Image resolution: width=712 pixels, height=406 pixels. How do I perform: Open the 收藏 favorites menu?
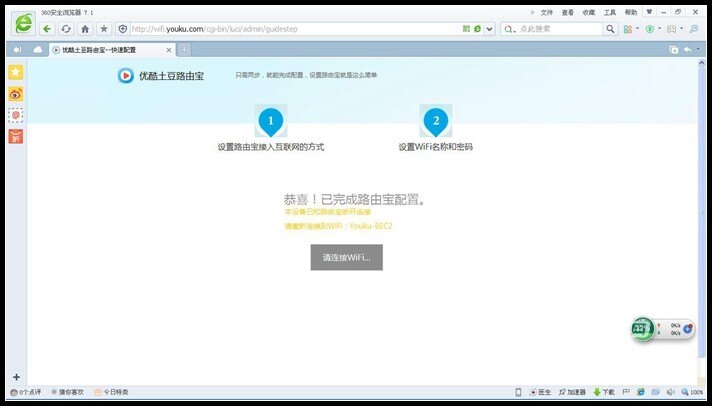(588, 12)
